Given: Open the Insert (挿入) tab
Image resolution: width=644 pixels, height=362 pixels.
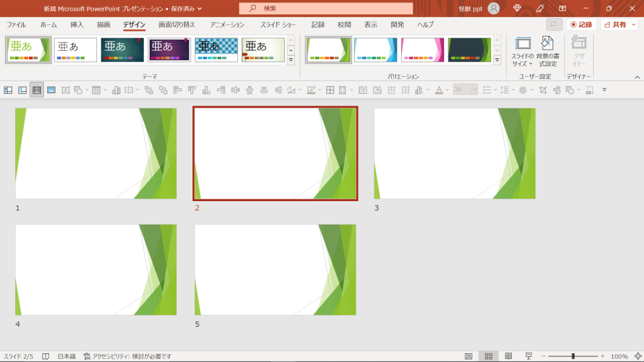Looking at the screenshot, I should point(77,25).
